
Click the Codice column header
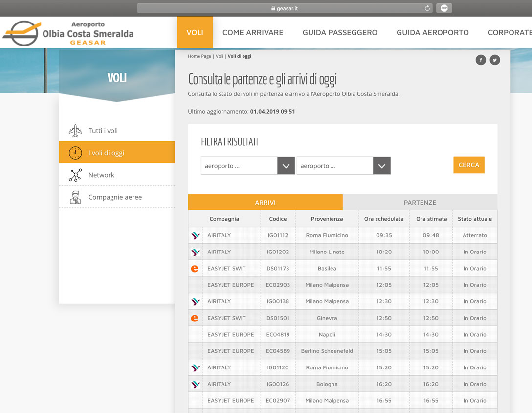pyautogui.click(x=278, y=219)
